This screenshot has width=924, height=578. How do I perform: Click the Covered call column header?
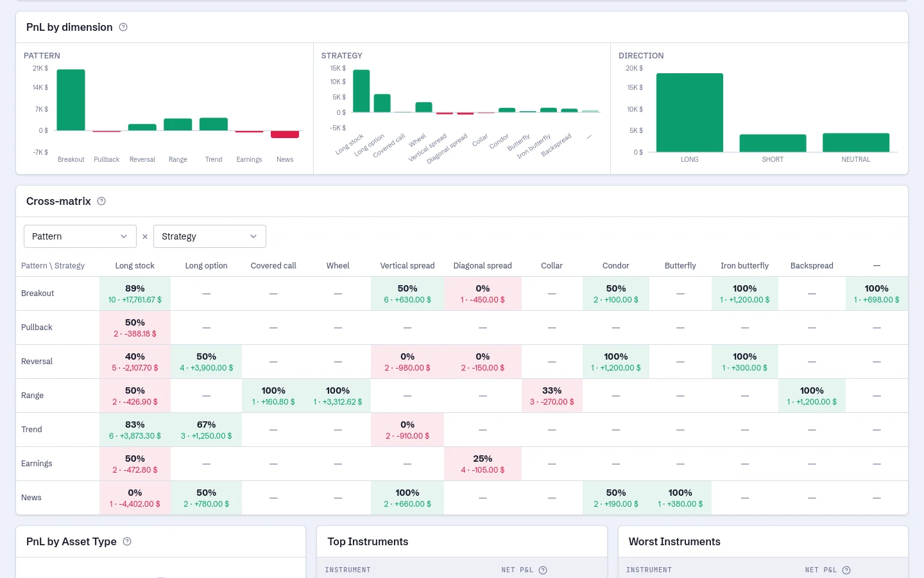pyautogui.click(x=273, y=265)
